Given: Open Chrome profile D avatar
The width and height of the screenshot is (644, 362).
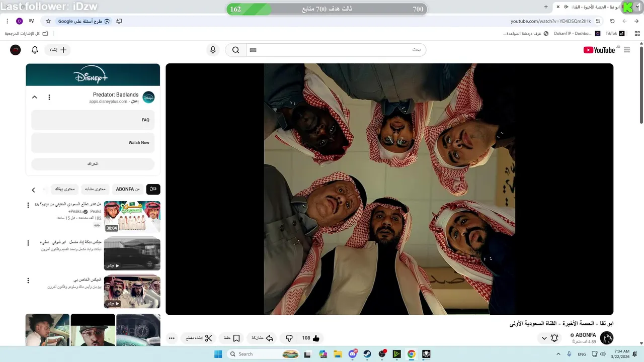Looking at the screenshot, I should pos(19,21).
